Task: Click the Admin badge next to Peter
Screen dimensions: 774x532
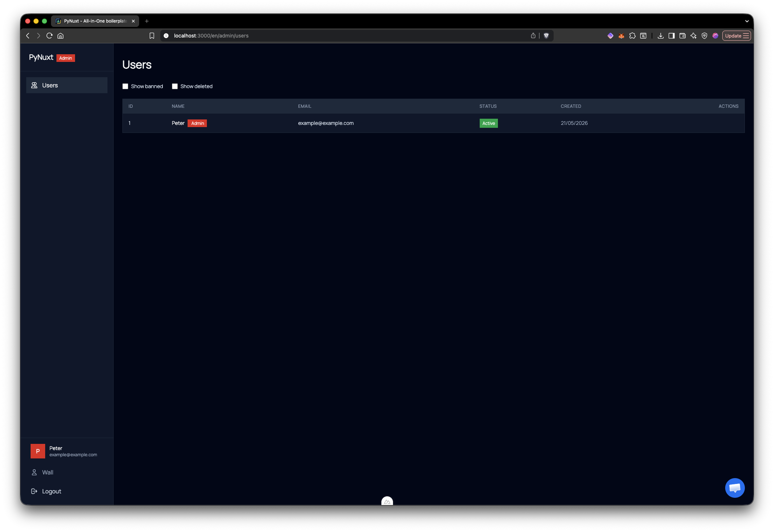Action: pyautogui.click(x=197, y=123)
